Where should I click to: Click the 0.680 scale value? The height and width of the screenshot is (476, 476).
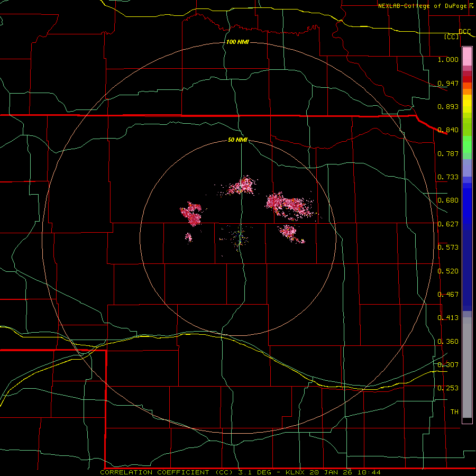click(448, 200)
